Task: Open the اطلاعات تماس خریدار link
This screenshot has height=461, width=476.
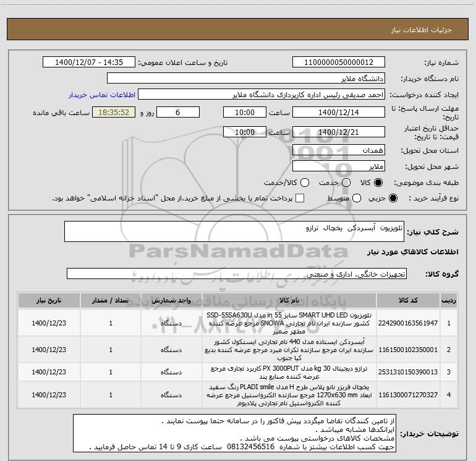Action: coord(102,95)
